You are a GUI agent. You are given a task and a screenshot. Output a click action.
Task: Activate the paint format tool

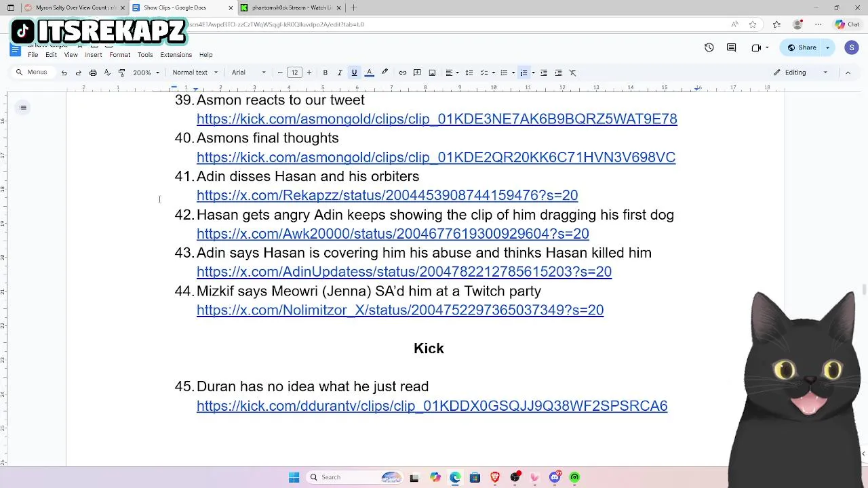pyautogui.click(x=121, y=73)
